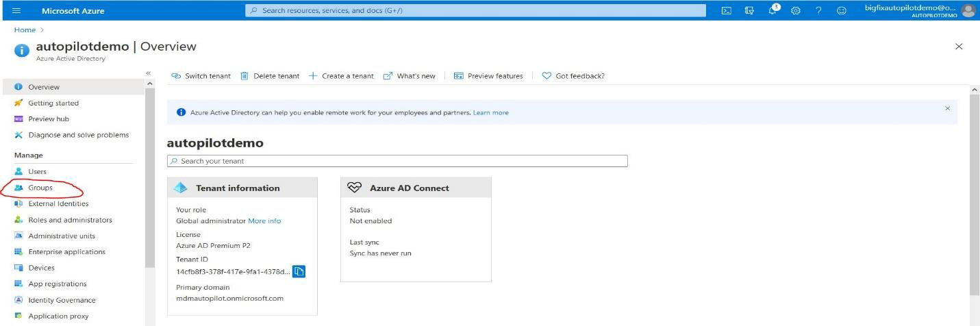The image size is (980, 326).
Task: Open Cloud Shell from top bar
Action: coord(727,10)
